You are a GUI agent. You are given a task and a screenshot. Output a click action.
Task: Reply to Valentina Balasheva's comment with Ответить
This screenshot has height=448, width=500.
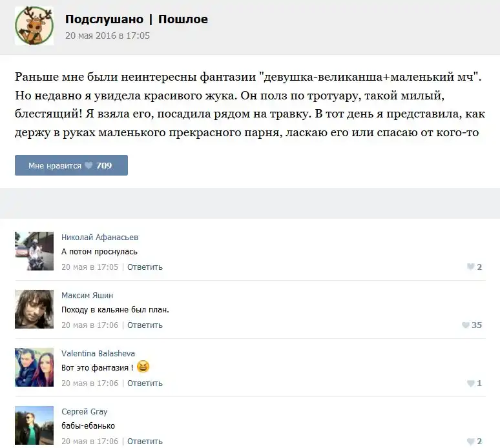pos(145,383)
